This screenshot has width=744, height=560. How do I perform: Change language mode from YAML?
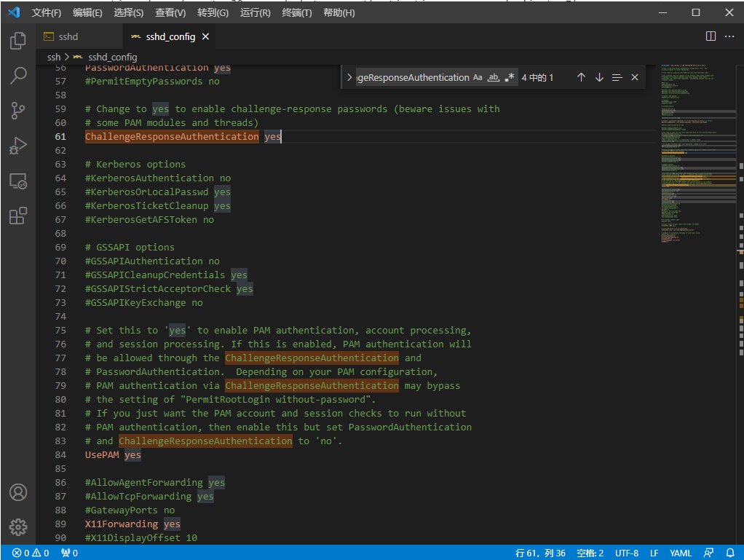point(681,553)
